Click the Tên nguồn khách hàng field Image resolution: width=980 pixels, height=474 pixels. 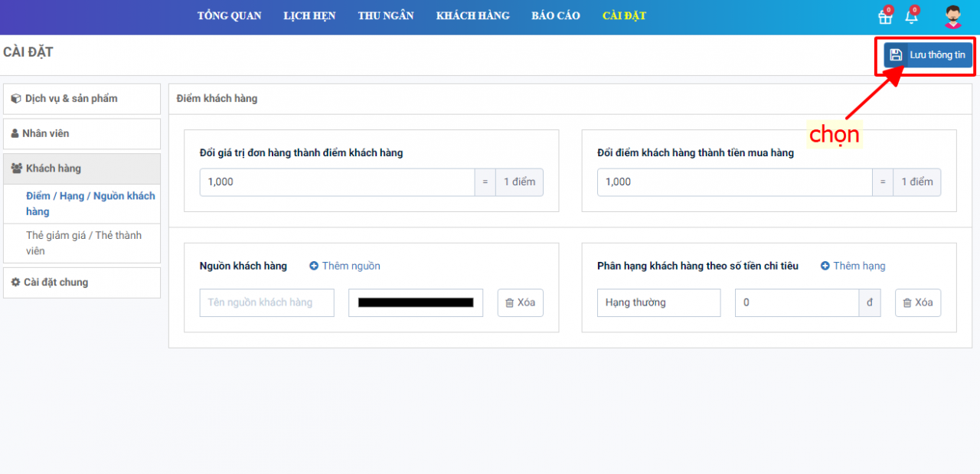pos(266,302)
